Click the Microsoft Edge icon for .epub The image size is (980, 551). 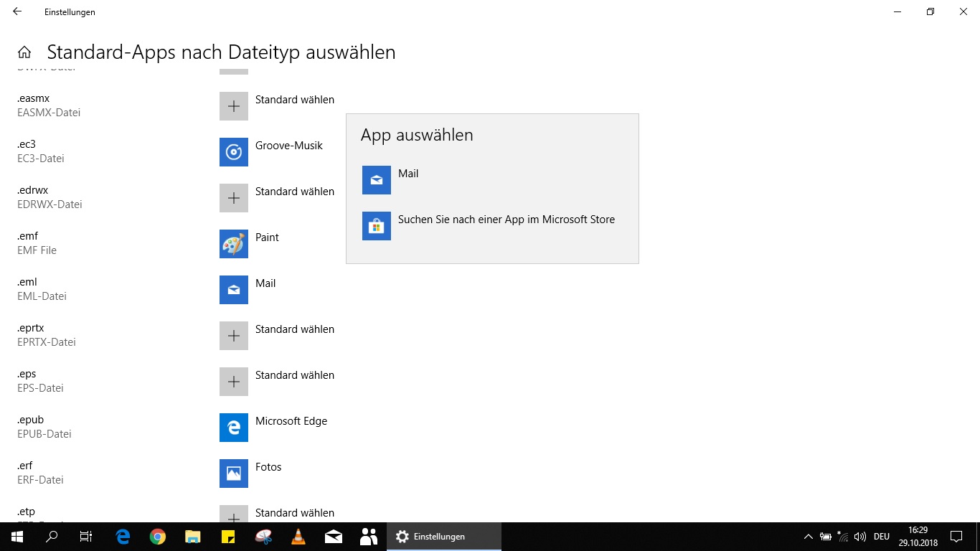click(x=234, y=428)
